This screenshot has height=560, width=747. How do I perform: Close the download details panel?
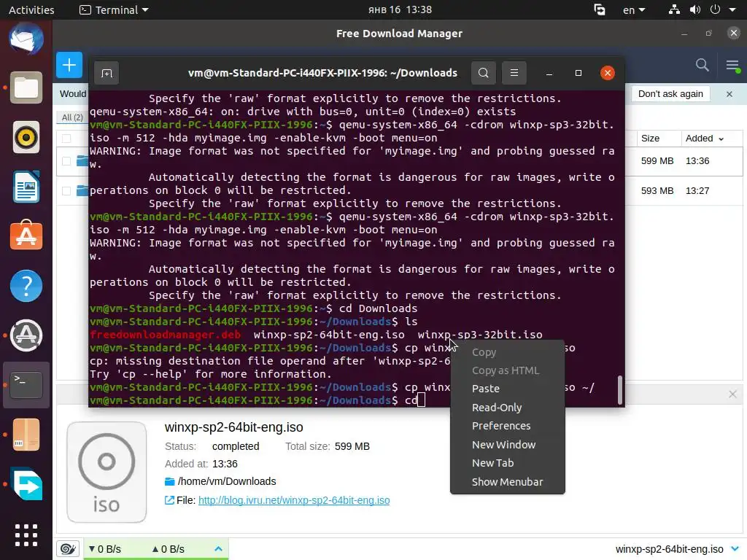(x=732, y=394)
